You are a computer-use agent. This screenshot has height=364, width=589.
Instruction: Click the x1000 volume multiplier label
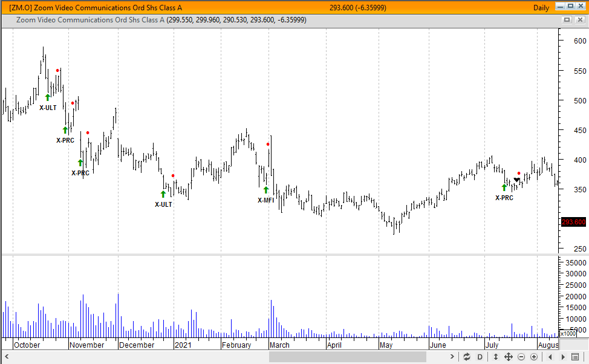click(x=568, y=334)
